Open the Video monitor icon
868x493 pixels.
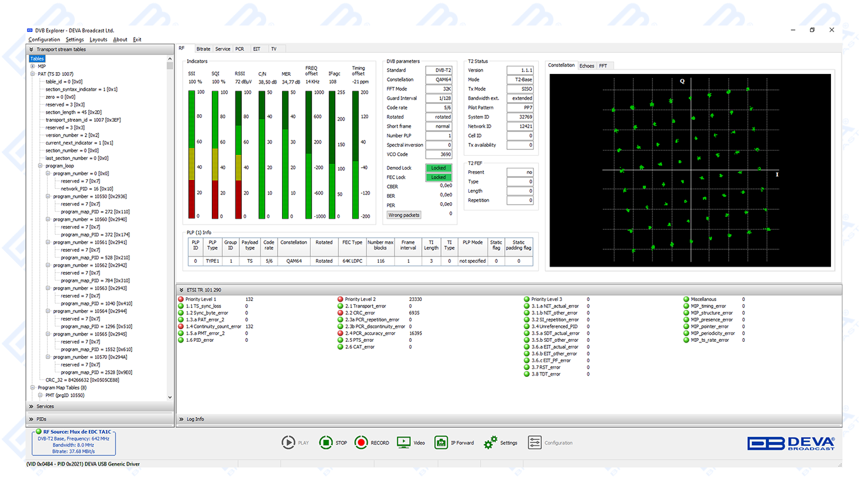[403, 443]
